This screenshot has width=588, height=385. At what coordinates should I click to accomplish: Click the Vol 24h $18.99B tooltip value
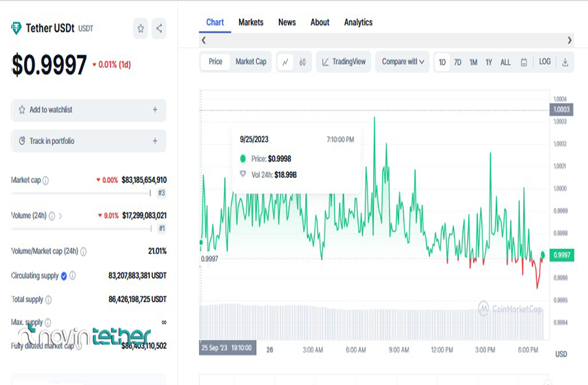[286, 175]
